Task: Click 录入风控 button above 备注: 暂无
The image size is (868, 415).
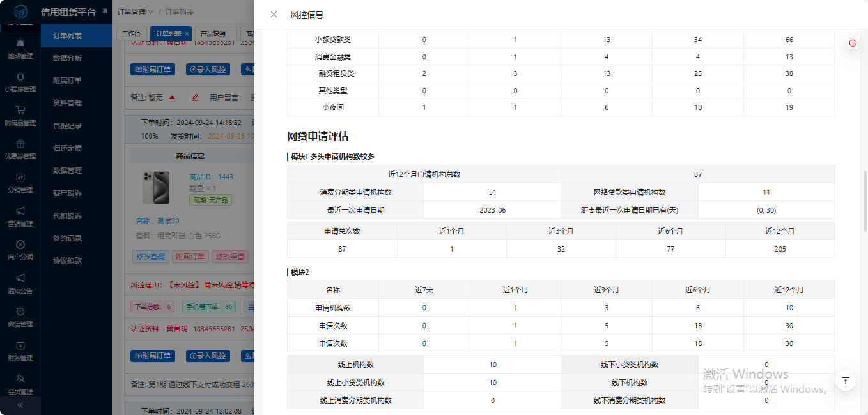Action: (208, 70)
